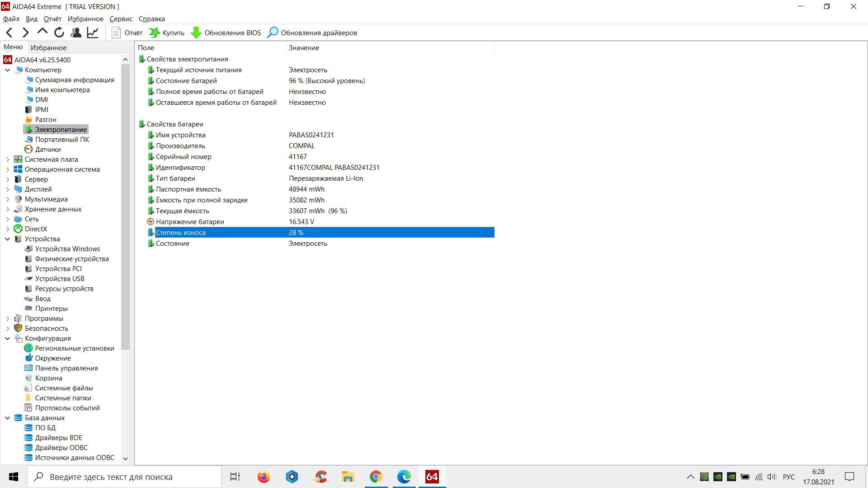Open driver updates magnifier icon

(x=273, y=33)
